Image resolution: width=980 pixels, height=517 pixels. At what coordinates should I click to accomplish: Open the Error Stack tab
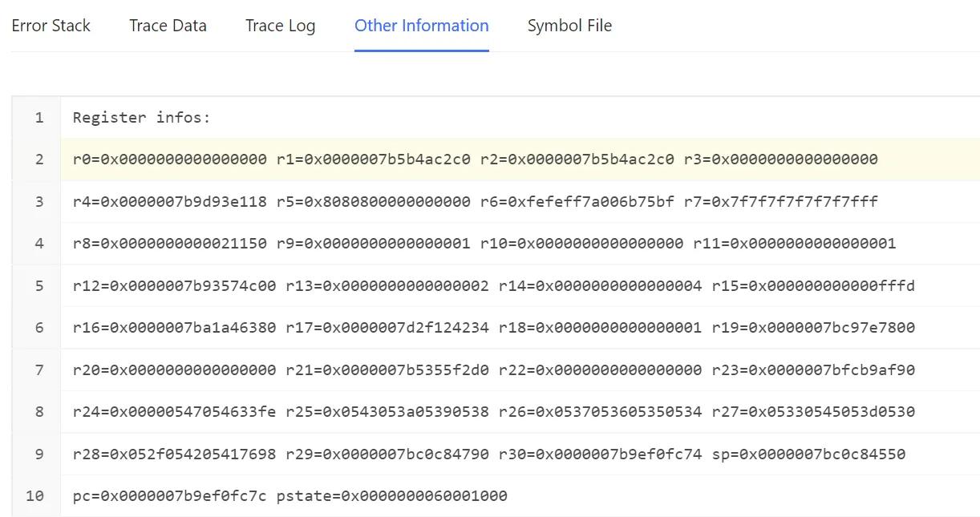point(51,26)
